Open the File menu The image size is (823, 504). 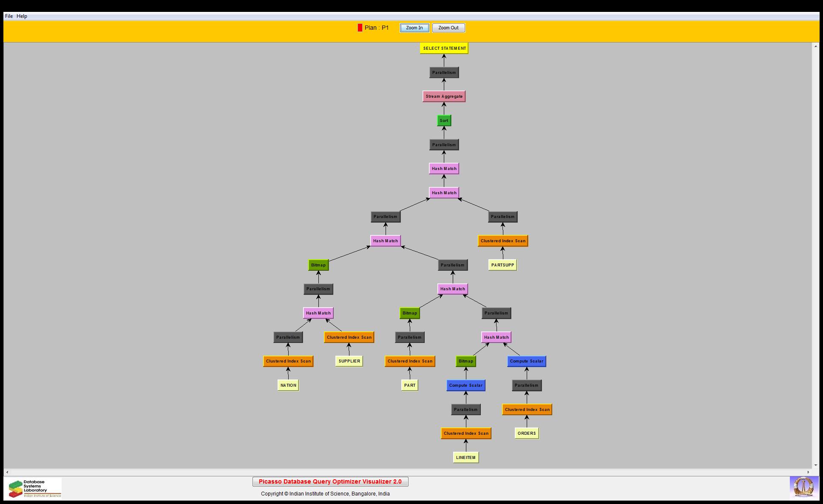9,16
